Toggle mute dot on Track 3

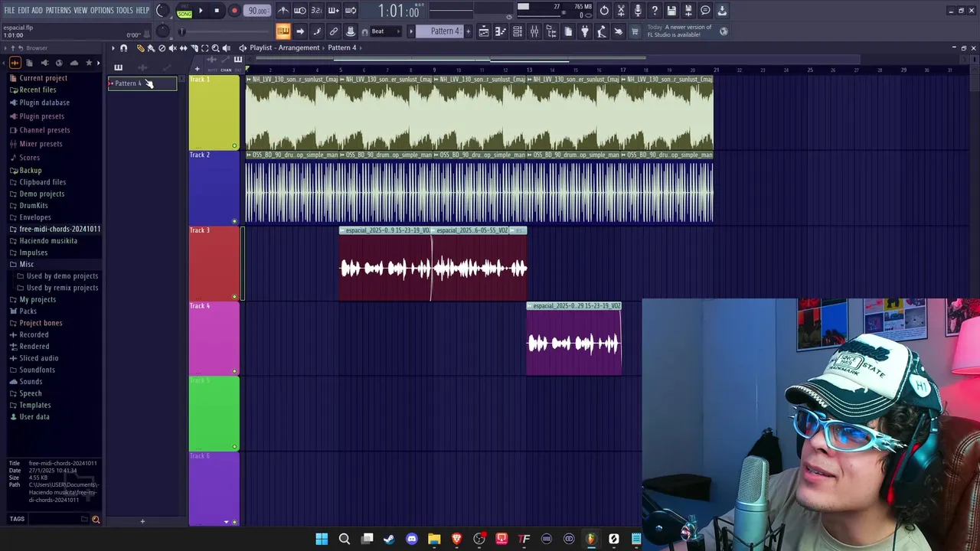click(x=235, y=296)
